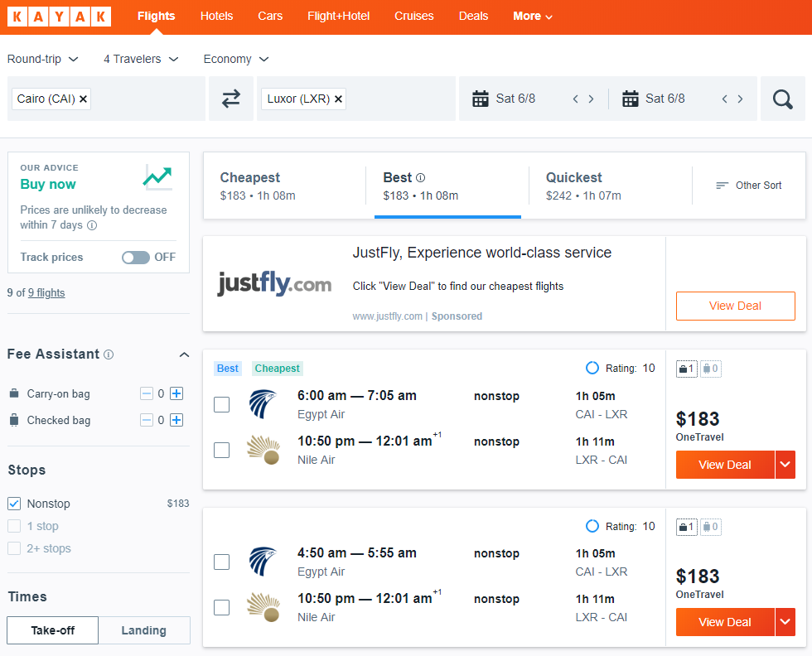812x656 pixels.
Task: Click View Deal for 6:00 am flight
Action: coord(725,465)
